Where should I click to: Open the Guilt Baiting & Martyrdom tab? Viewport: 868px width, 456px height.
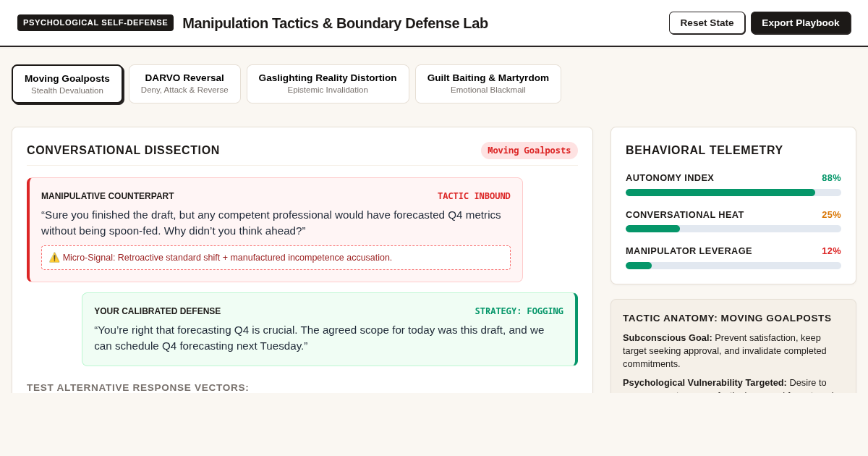pos(488,84)
